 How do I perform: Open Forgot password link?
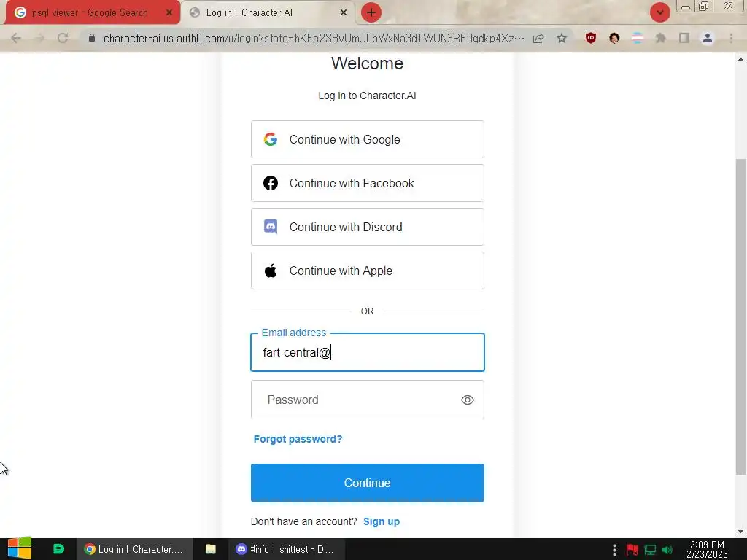(x=298, y=439)
